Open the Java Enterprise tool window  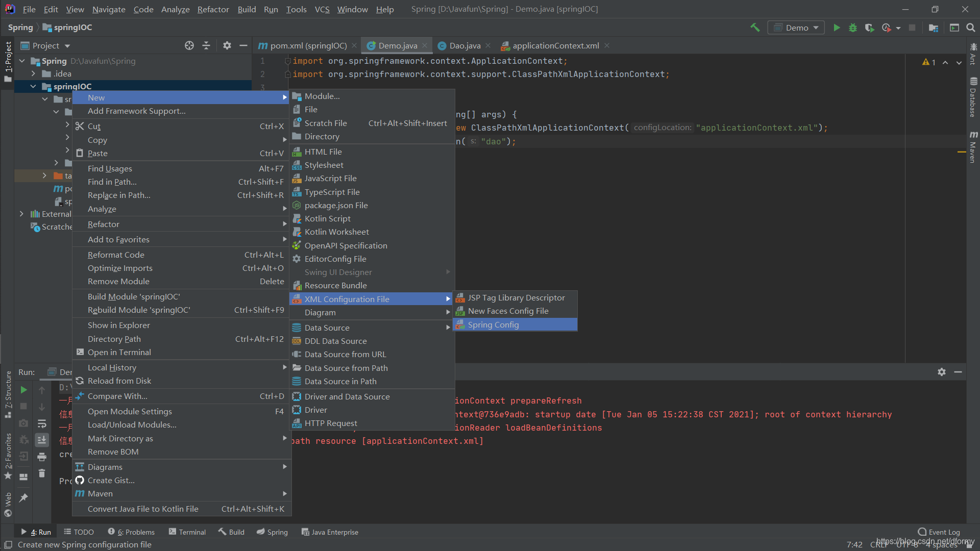click(x=330, y=532)
